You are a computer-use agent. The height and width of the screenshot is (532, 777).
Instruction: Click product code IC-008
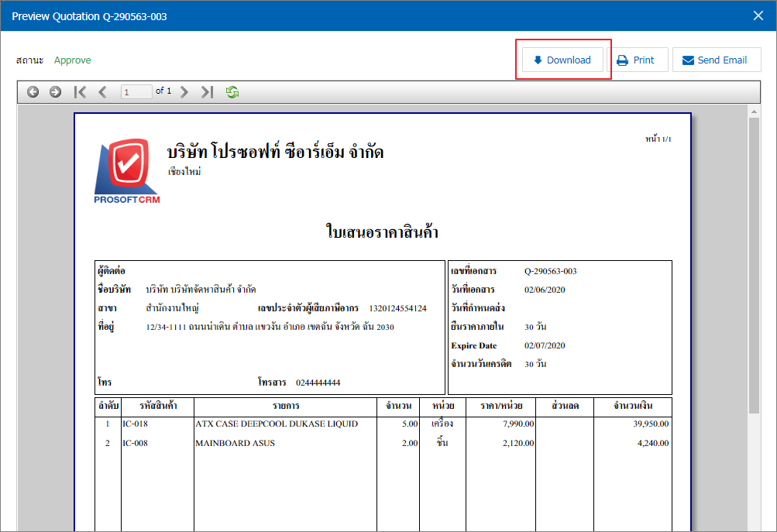point(136,443)
